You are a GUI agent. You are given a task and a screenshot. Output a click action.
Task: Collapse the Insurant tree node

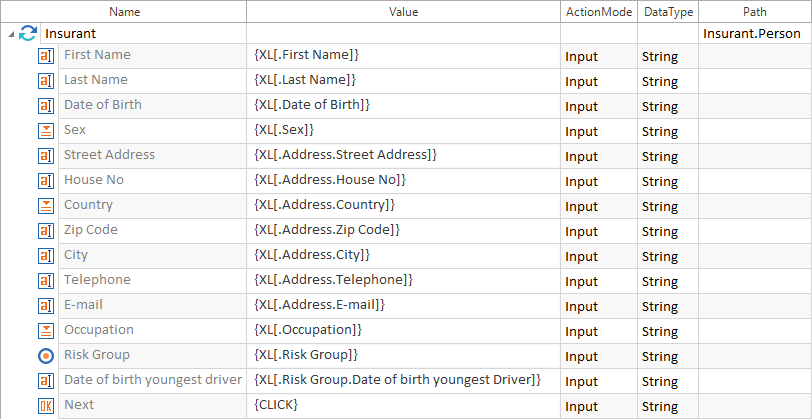tap(10, 34)
